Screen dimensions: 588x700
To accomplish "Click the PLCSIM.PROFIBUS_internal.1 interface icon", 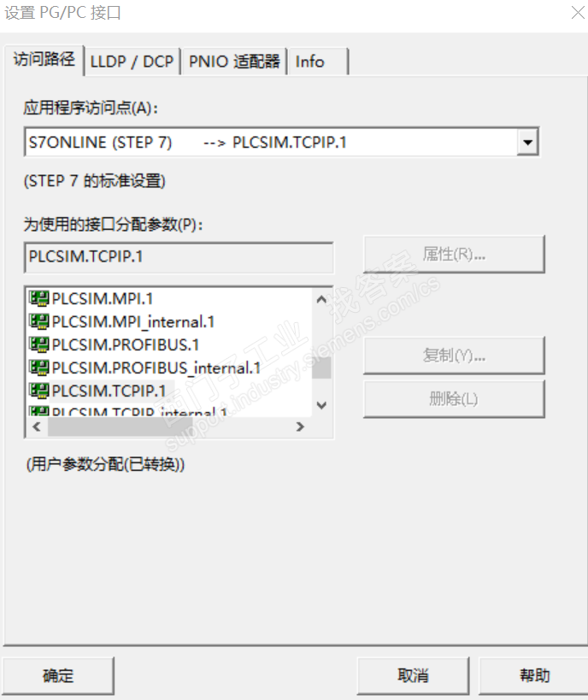I will 39,368.
